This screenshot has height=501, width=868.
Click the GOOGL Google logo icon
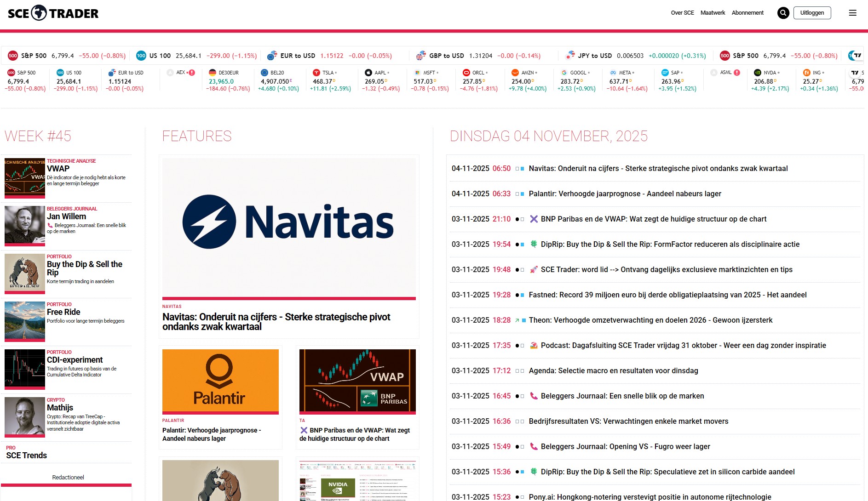(x=564, y=73)
